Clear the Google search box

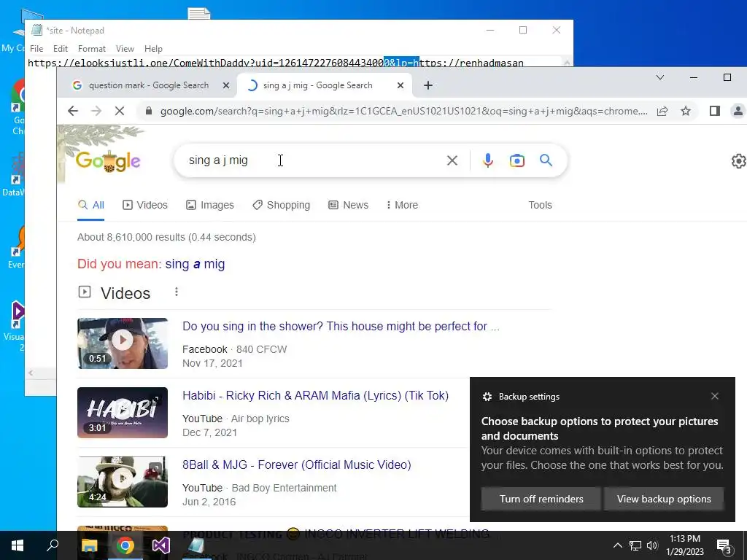[452, 160]
